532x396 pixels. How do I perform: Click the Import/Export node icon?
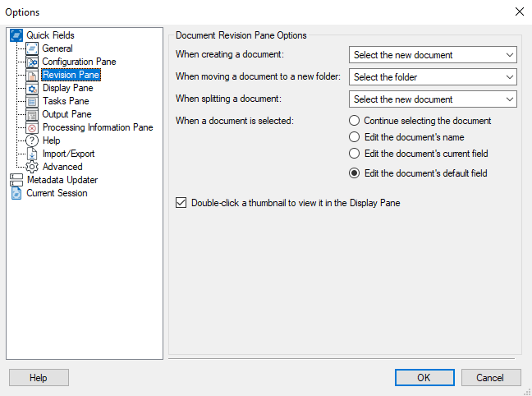pos(32,154)
